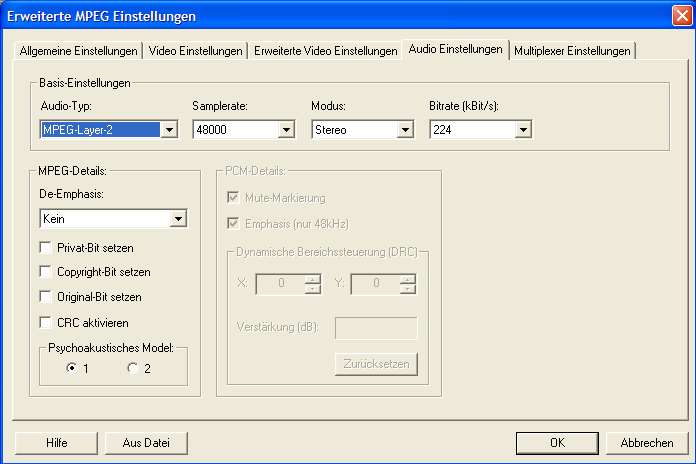Select Erweiterte Video Einstellungen tab
This screenshot has height=464, width=696.
pos(325,51)
